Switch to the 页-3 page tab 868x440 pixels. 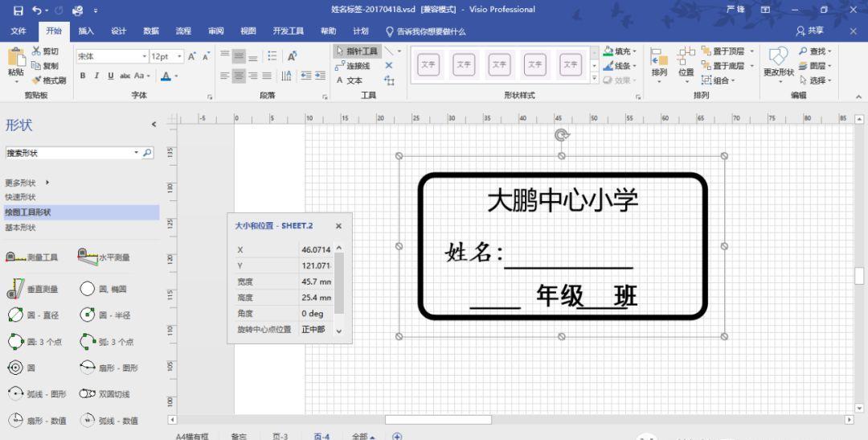[x=280, y=435]
